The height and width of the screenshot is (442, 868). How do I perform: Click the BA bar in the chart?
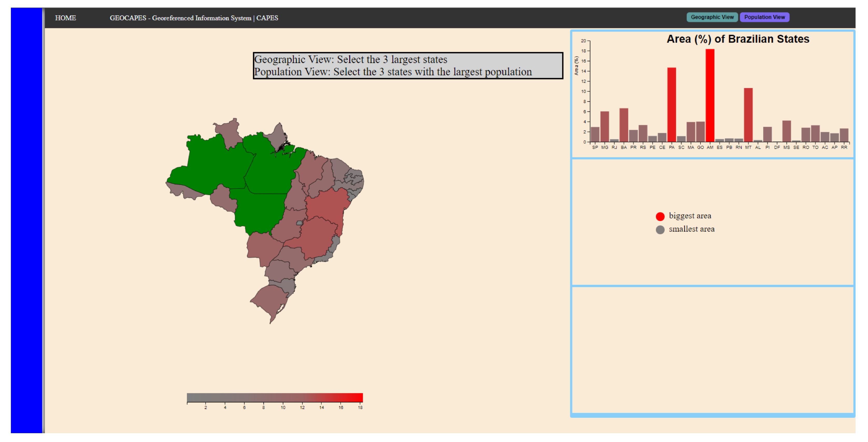tap(623, 125)
